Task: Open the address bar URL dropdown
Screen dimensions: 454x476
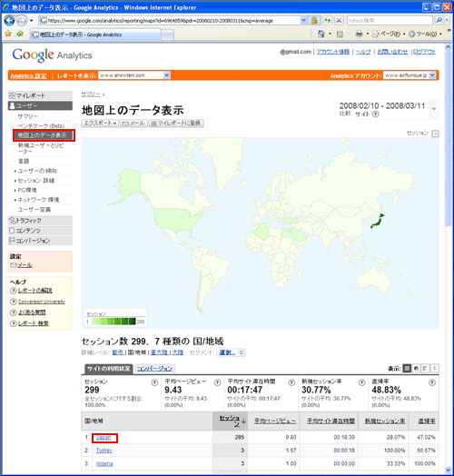Action: click(303, 20)
